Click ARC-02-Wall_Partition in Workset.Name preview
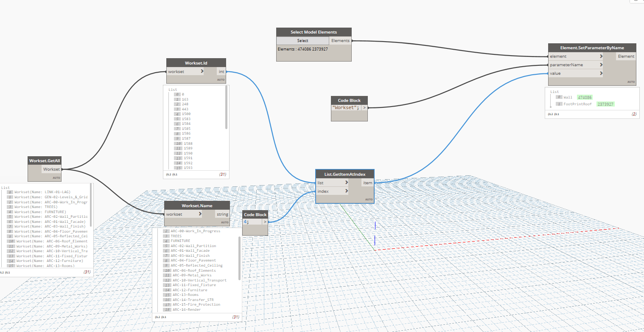Viewport: 644px width, 332px height. coord(193,246)
